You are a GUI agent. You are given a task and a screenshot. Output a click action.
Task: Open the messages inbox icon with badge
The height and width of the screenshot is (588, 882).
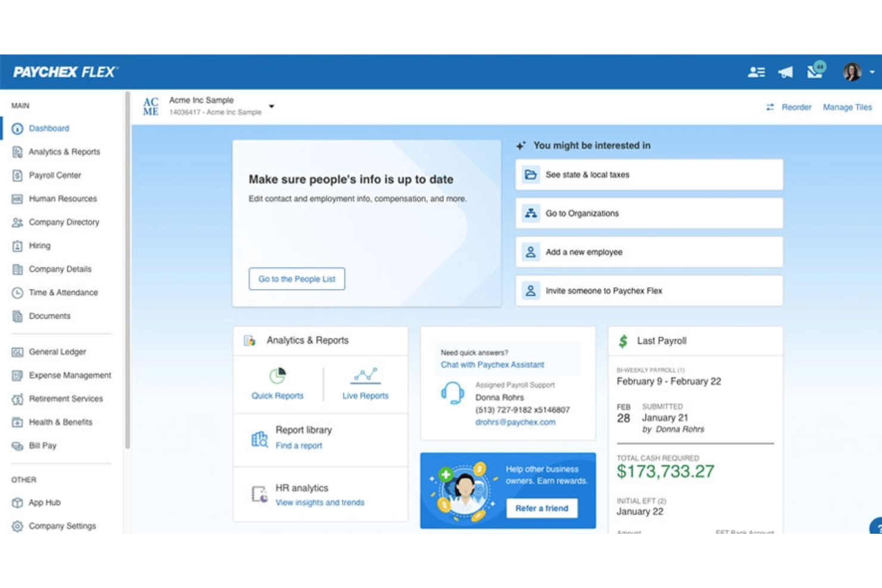tap(816, 70)
